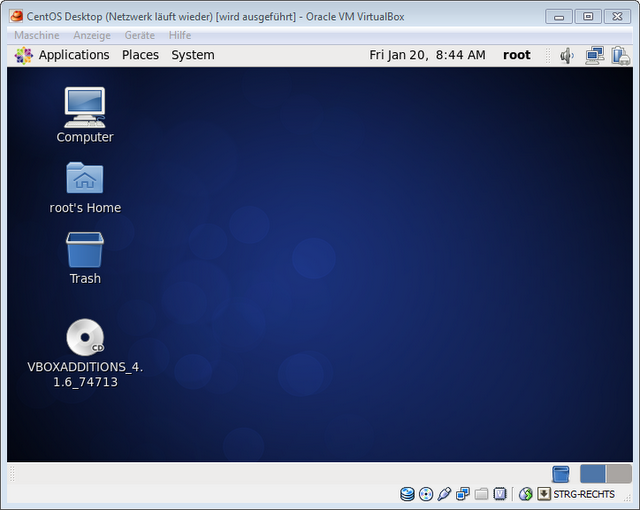Click the optical drive status icon

click(426, 494)
